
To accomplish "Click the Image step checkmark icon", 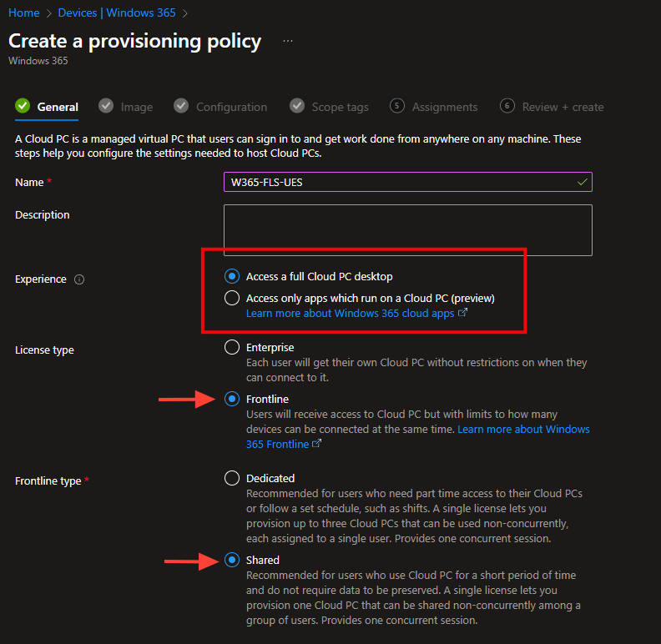I will (x=106, y=106).
